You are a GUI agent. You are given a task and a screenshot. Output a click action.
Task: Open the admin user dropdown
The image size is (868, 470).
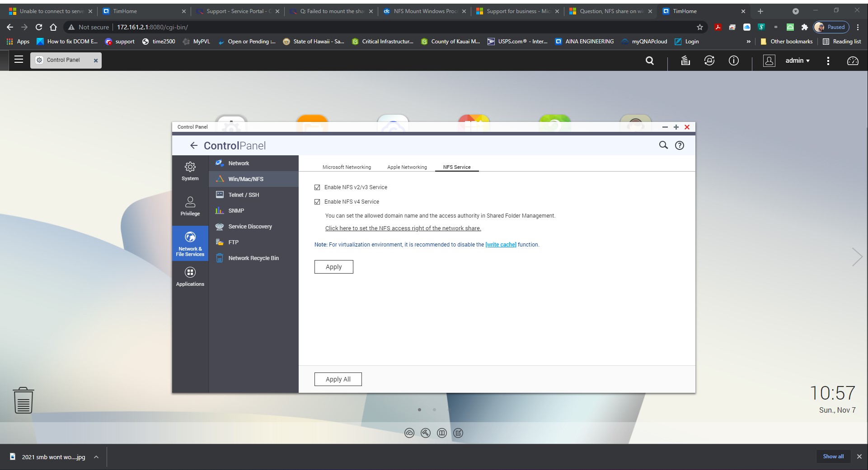tap(798, 60)
